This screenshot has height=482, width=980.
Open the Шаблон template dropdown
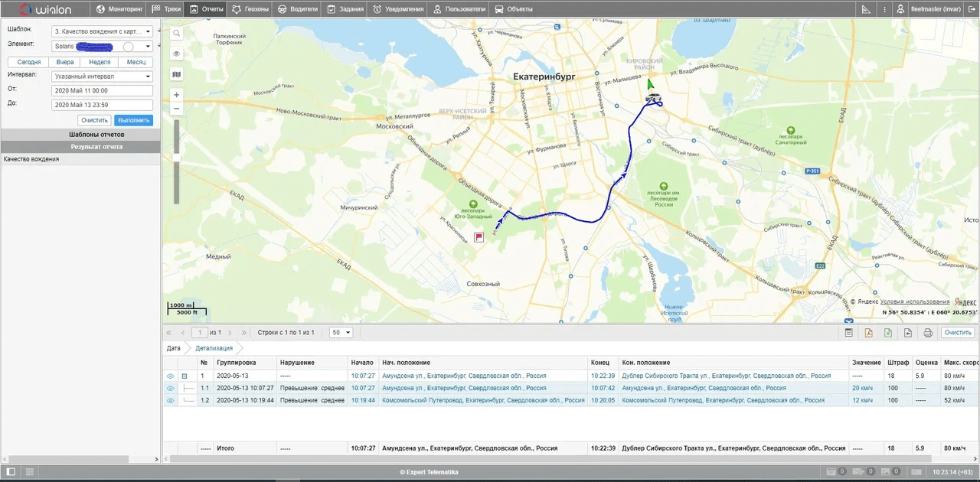(102, 31)
